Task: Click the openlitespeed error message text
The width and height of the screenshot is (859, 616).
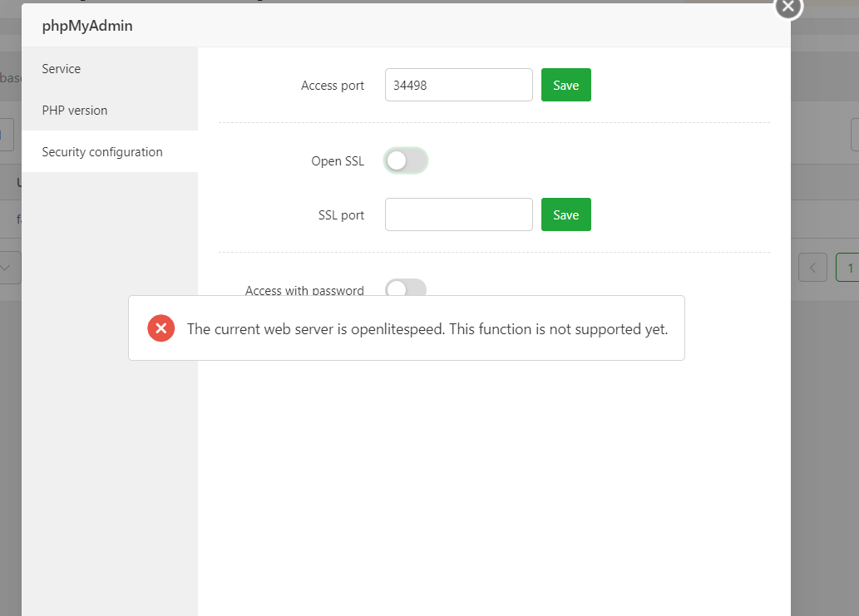Action: 427,329
